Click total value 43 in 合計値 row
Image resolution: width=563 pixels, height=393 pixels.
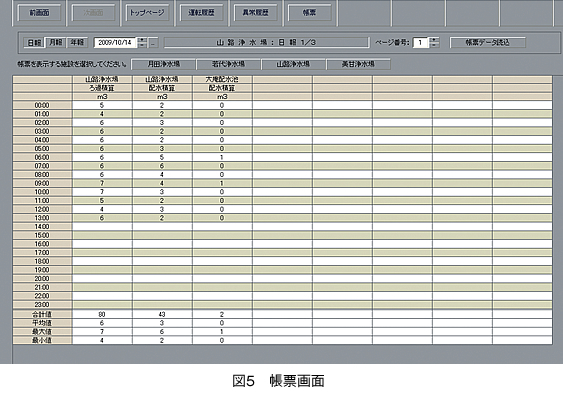click(162, 314)
